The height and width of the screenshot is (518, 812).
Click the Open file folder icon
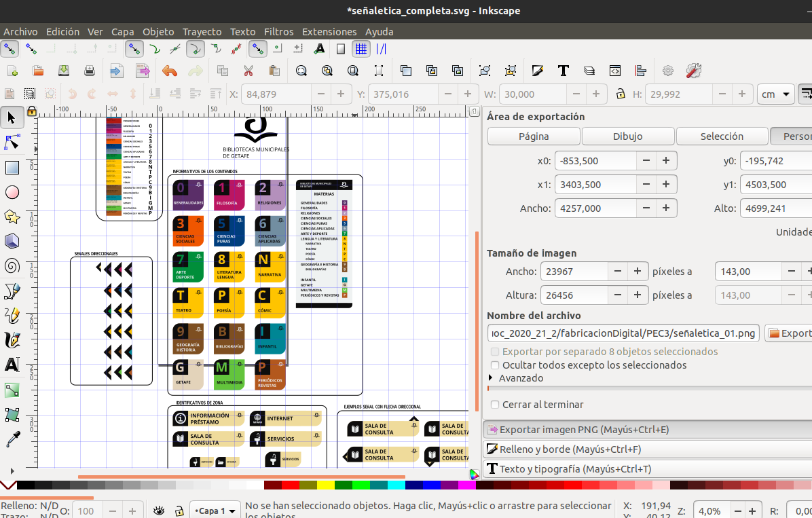[38, 71]
